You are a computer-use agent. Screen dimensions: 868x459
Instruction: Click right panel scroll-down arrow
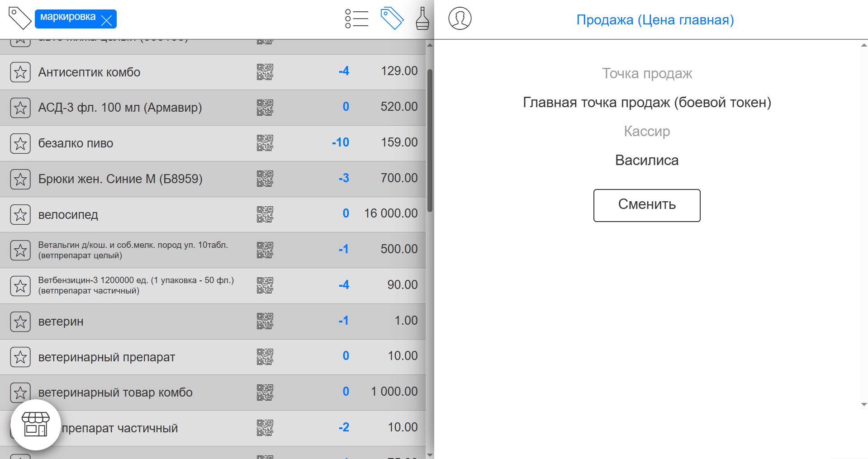[x=864, y=404]
